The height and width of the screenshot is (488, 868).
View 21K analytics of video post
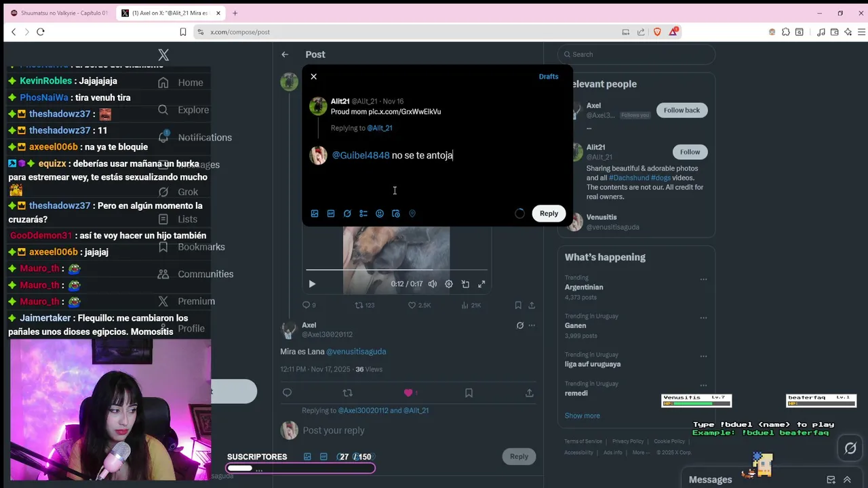[471, 306]
